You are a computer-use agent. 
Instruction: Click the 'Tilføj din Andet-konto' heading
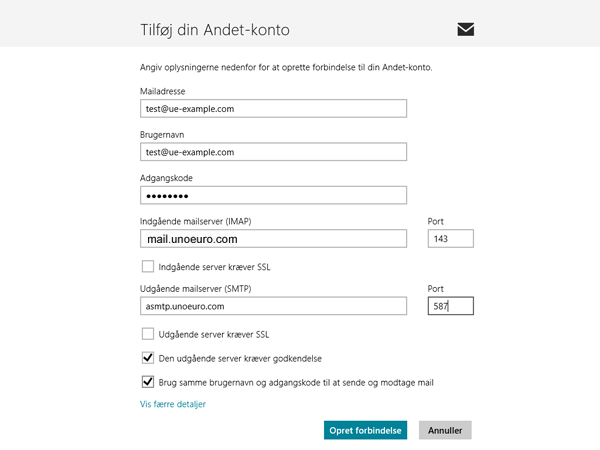(215, 30)
